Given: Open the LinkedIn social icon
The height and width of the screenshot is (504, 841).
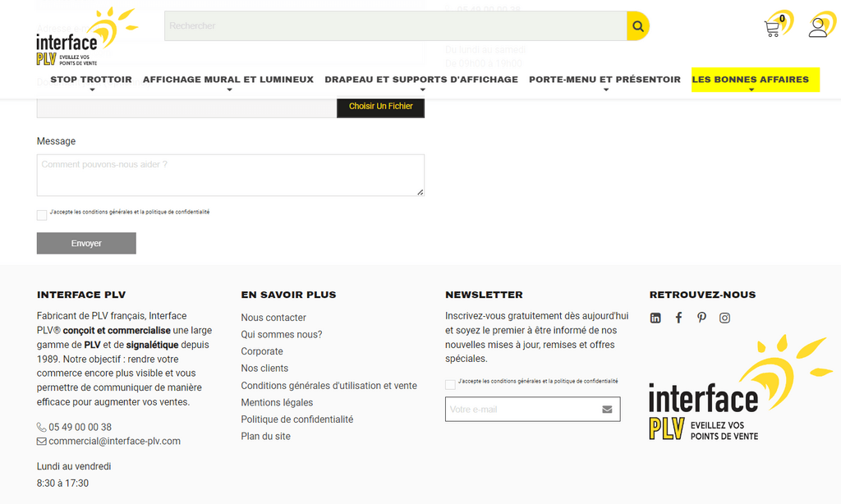Looking at the screenshot, I should (x=655, y=318).
